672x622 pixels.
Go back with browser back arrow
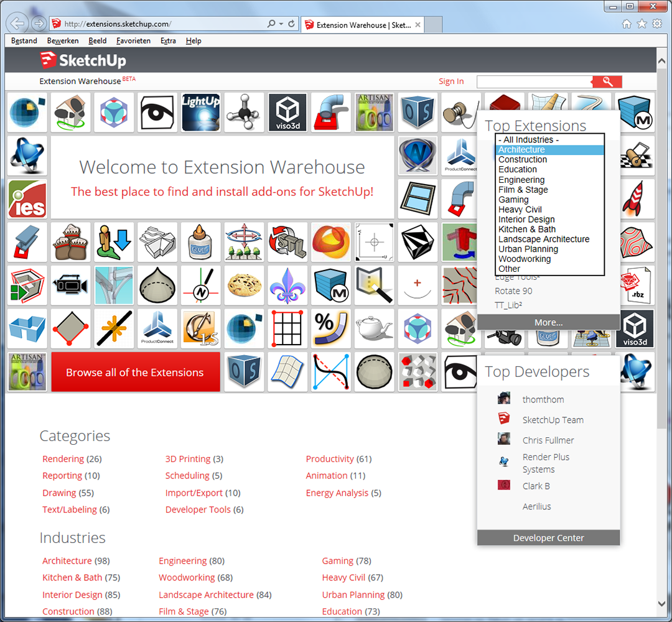point(17,24)
